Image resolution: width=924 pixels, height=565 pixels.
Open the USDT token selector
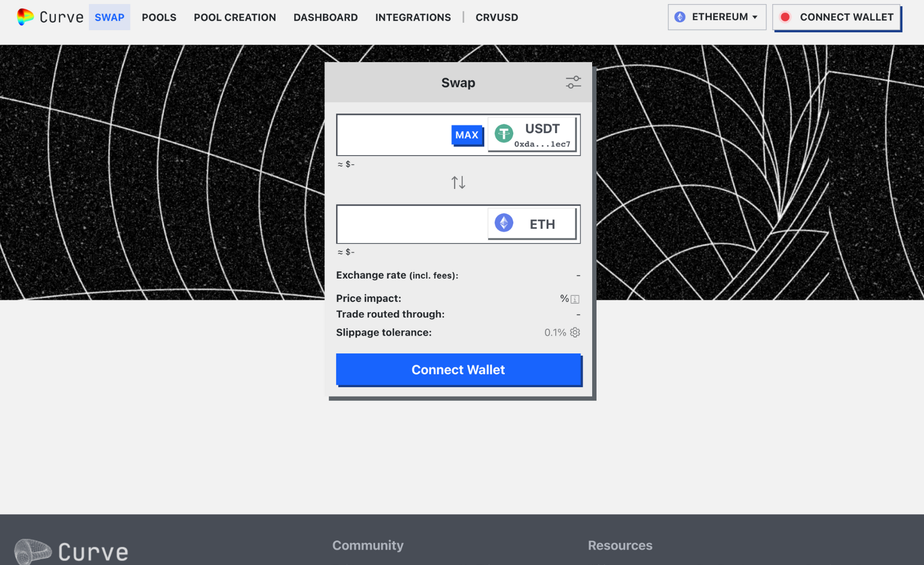(532, 135)
